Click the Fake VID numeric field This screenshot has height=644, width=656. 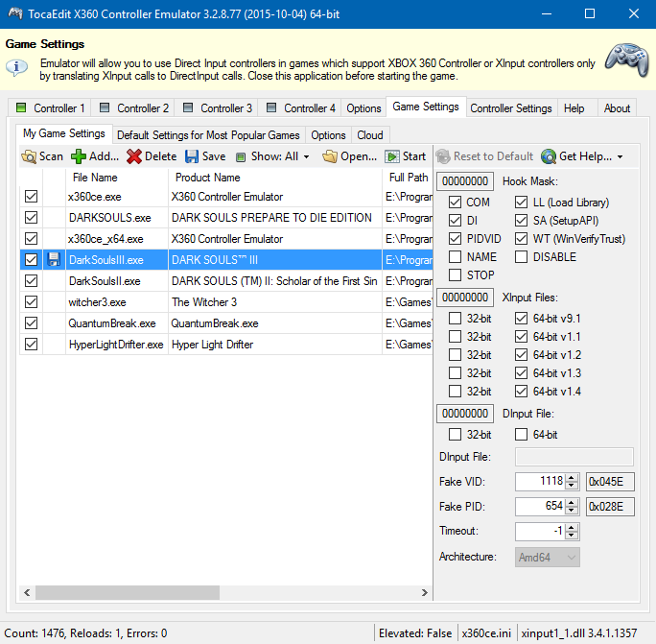(541, 482)
